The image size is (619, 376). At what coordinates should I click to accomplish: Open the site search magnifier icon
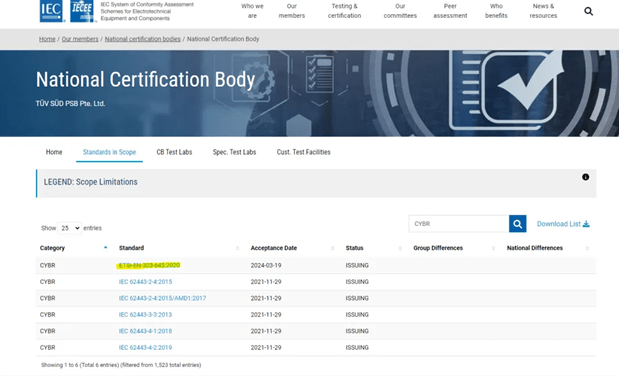(588, 11)
